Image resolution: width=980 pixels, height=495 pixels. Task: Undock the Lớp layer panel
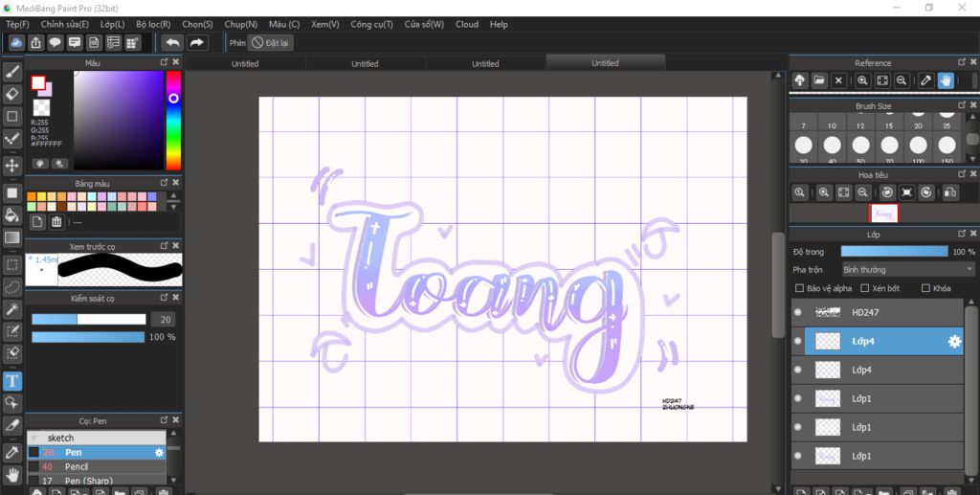(x=962, y=234)
